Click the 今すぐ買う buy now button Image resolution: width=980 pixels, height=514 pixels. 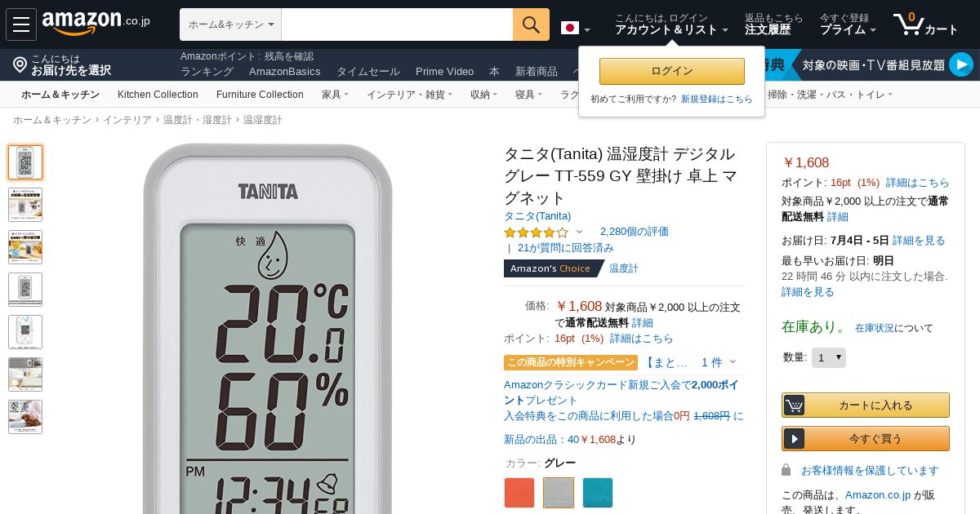866,438
